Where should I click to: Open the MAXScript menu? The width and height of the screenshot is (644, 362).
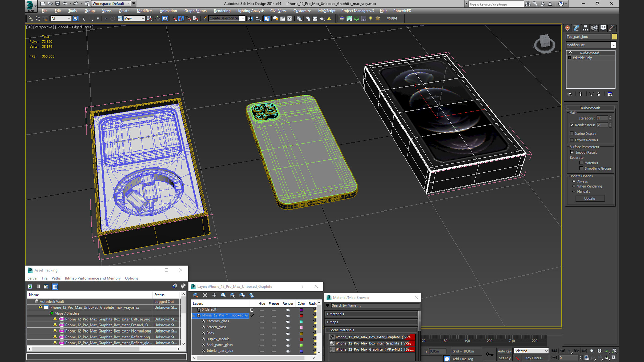coord(327,11)
